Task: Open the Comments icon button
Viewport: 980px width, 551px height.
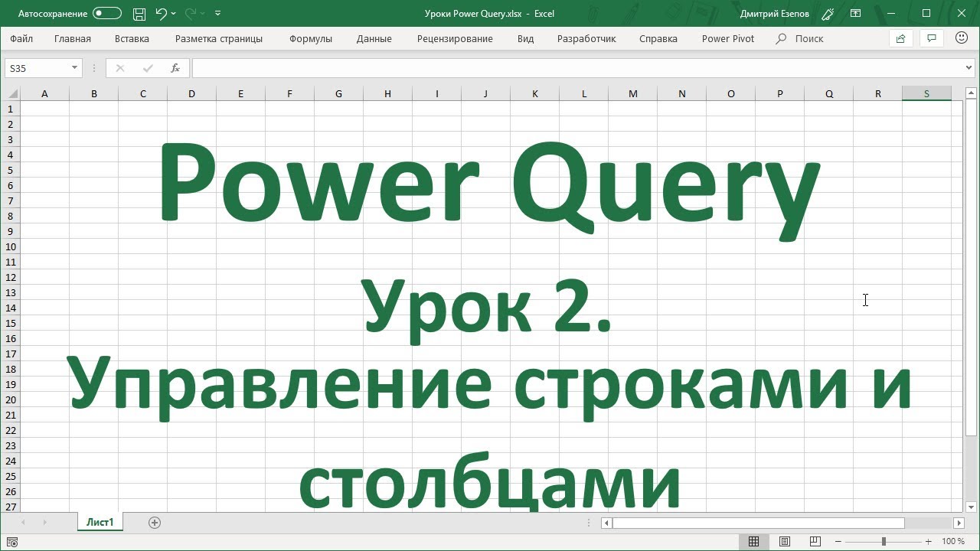Action: [932, 38]
